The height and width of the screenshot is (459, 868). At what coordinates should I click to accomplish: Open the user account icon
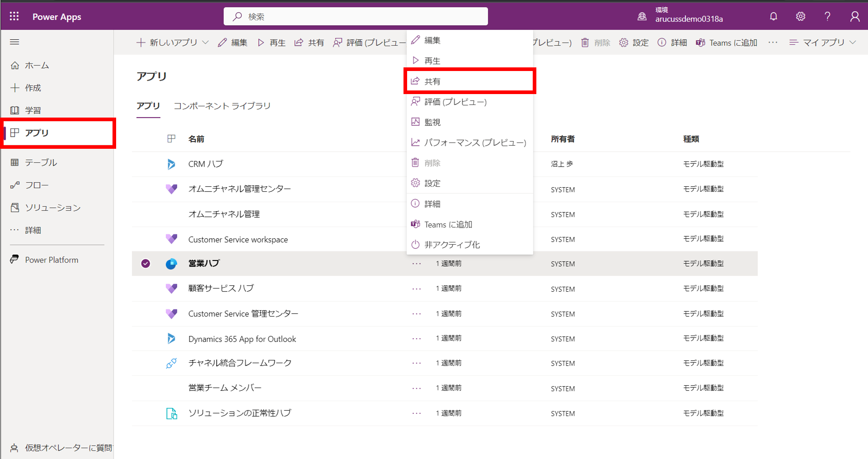point(854,17)
